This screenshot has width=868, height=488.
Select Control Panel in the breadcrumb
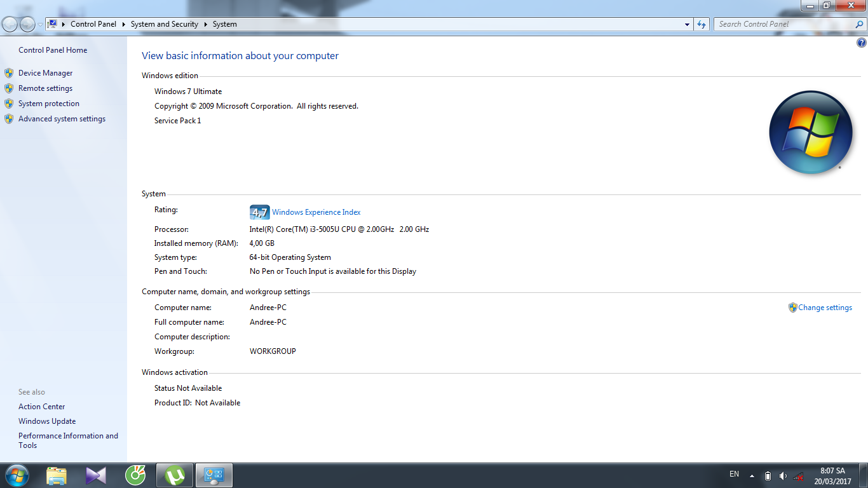pyautogui.click(x=93, y=24)
